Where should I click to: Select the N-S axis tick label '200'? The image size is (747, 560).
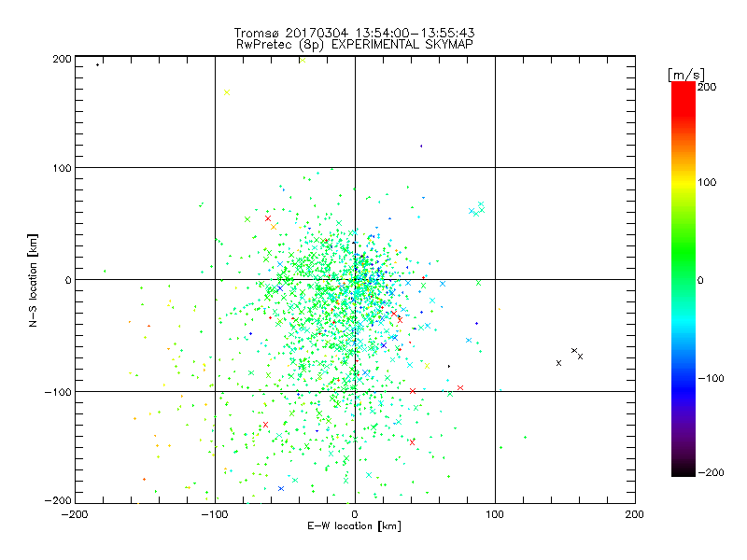pos(62,59)
